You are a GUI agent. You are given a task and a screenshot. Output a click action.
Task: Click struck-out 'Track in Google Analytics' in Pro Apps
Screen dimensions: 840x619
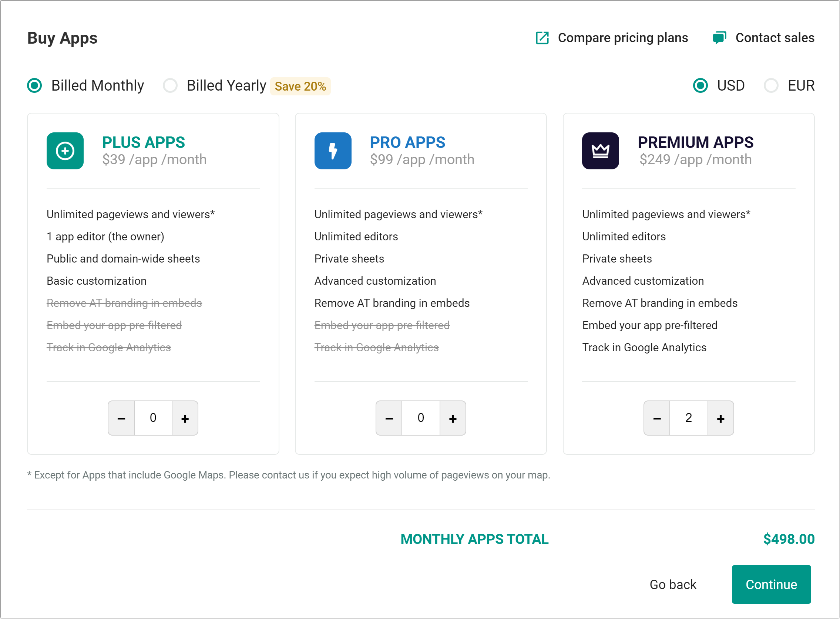[x=376, y=348]
